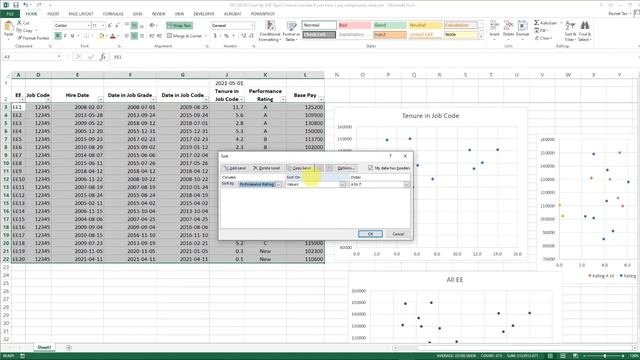The width and height of the screenshot is (640, 360).
Task: Toggle My data has headers checkbox
Action: (x=371, y=168)
